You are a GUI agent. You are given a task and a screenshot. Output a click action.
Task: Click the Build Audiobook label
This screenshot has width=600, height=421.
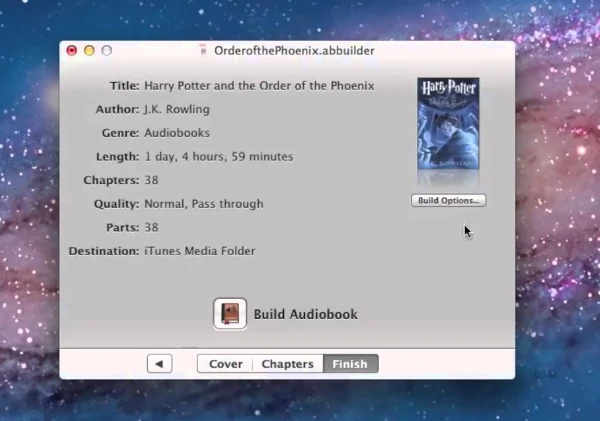tap(305, 314)
